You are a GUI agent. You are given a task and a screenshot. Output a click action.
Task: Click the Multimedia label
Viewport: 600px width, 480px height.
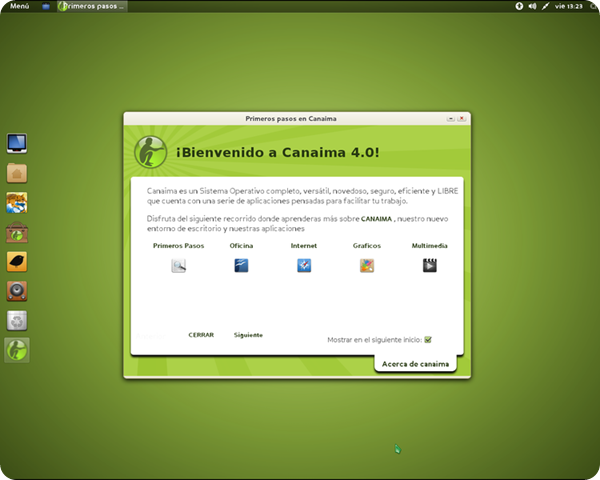(x=429, y=246)
